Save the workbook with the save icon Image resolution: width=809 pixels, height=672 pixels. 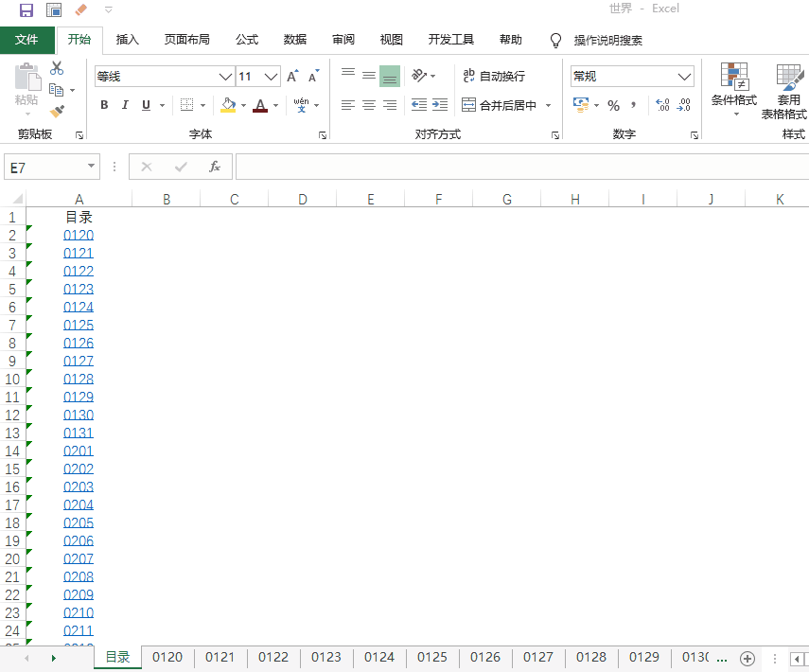[26, 9]
